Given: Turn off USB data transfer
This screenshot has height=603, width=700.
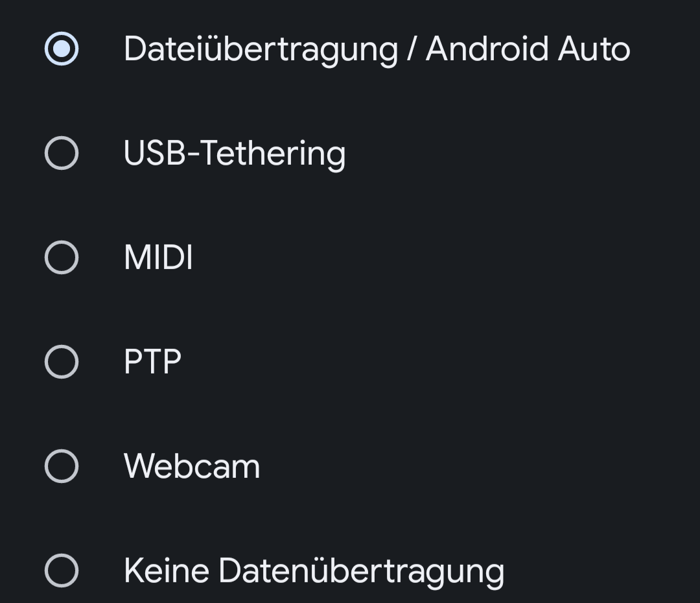Looking at the screenshot, I should tap(62, 571).
